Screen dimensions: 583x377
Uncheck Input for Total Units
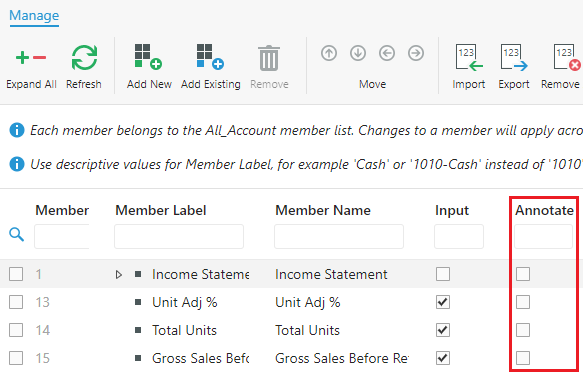443,330
